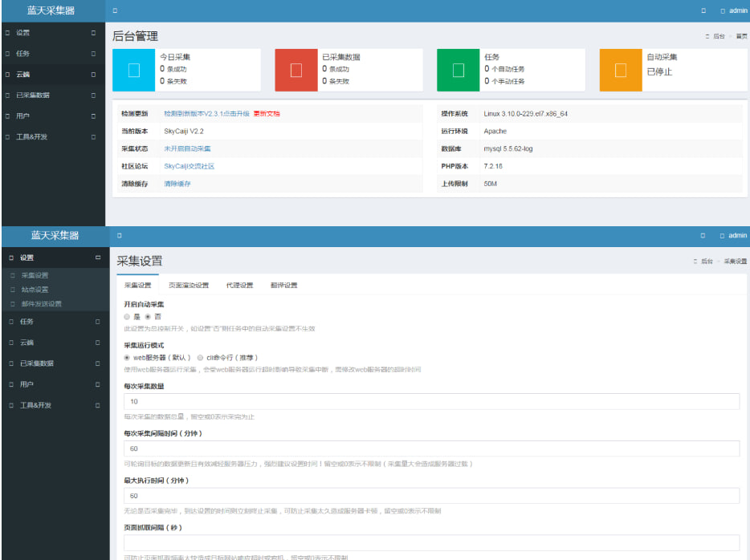The image size is (750, 560).
Task: Expand the 云端 menu arrow in the dashboard sidebar
Action: coord(93,75)
